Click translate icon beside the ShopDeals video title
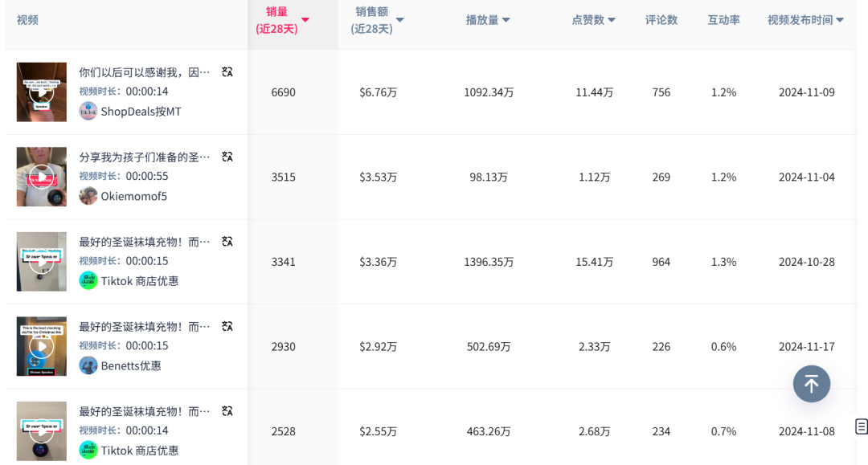868x465 pixels. 227,72
